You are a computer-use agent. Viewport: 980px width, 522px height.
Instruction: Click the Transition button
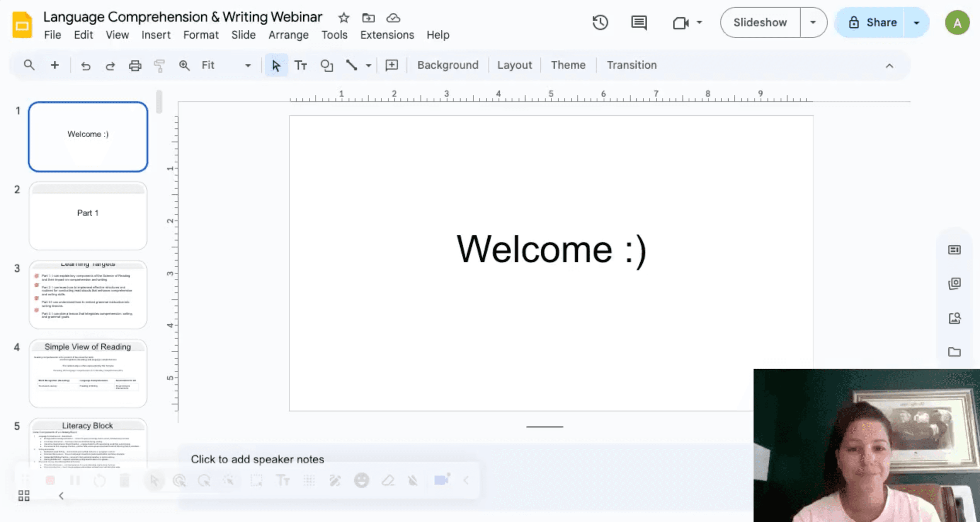pos(631,65)
